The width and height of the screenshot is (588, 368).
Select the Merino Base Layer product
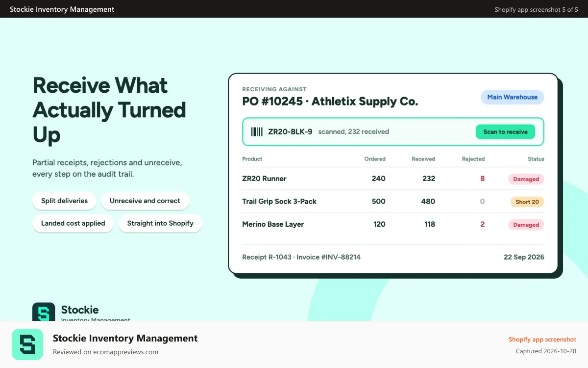273,224
